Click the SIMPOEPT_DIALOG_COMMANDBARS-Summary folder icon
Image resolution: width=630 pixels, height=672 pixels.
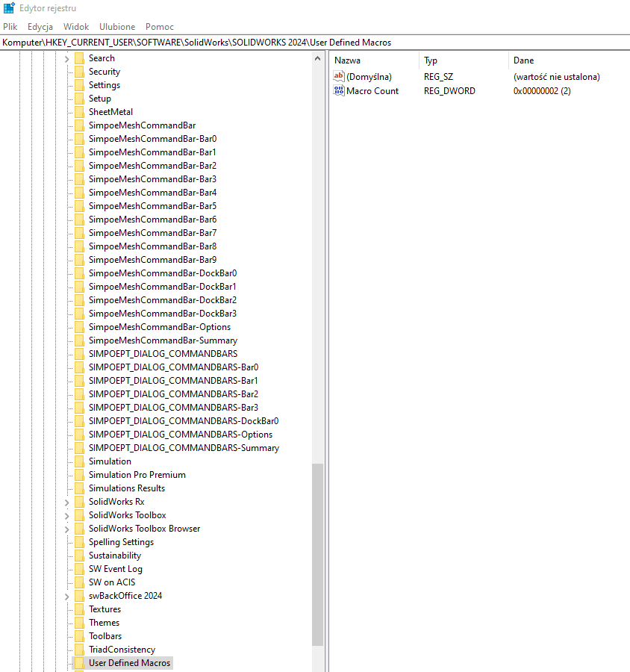79,448
